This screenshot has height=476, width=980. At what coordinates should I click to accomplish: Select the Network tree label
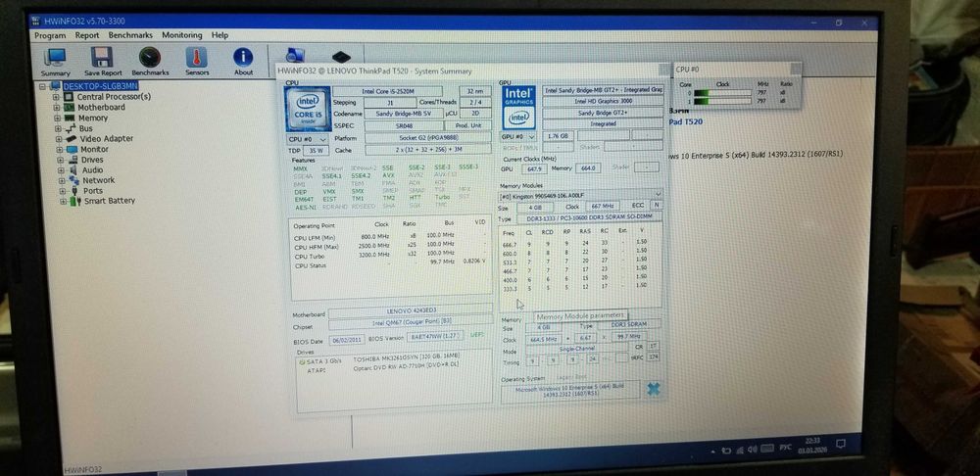pos(99,180)
